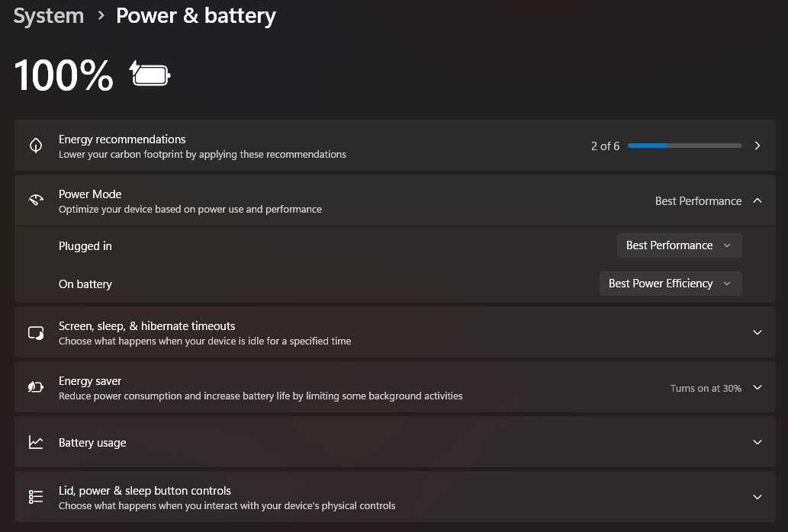Click the Energy recommendations leaf icon
The width and height of the screenshot is (788, 532).
point(36,145)
